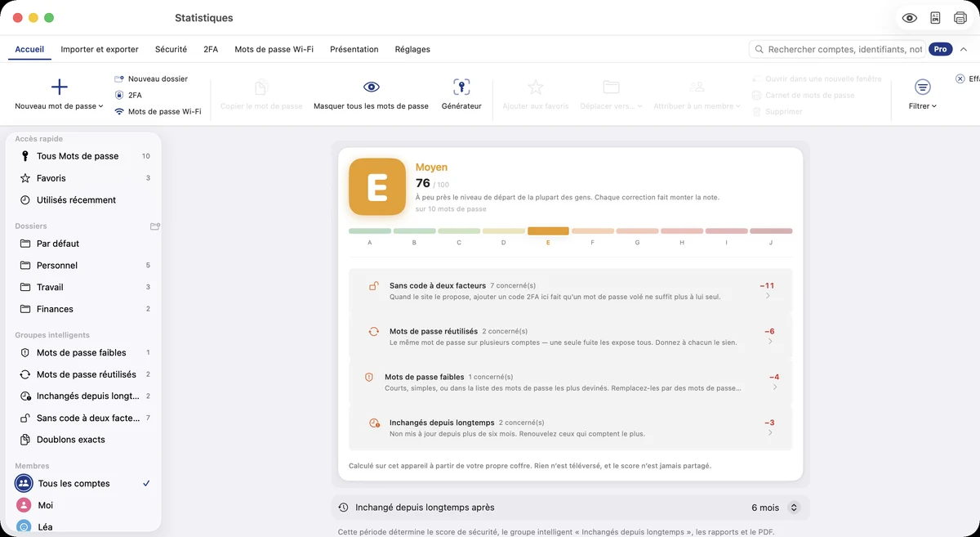Click the grade J segment on scale
This screenshot has width=980, height=537.
pos(771,231)
